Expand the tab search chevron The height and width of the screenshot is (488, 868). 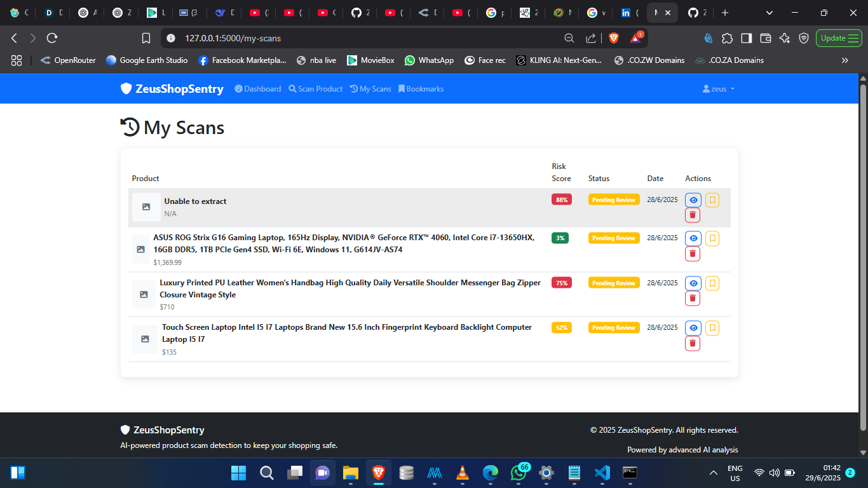pyautogui.click(x=770, y=13)
